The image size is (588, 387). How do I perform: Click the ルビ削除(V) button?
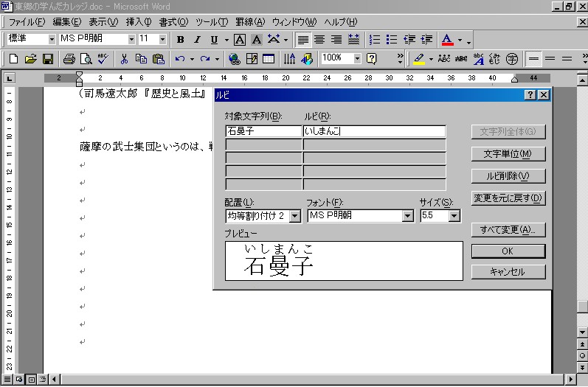click(x=508, y=176)
